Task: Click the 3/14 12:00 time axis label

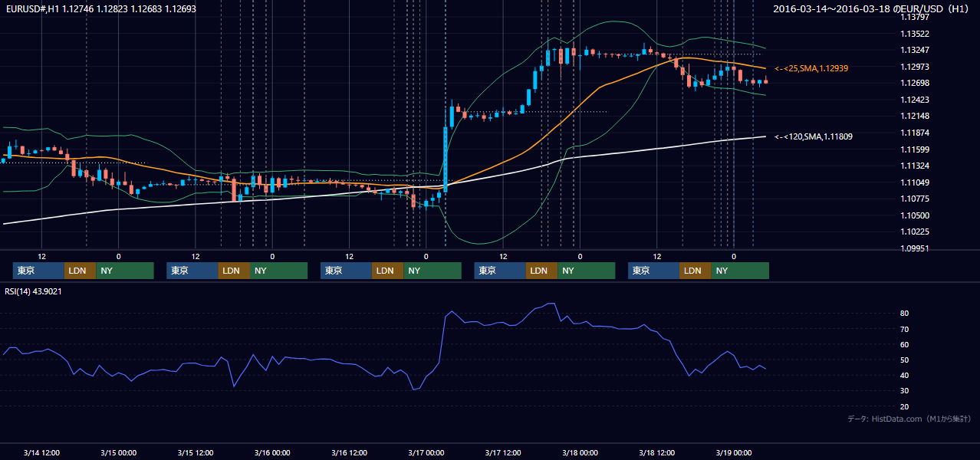Action: 41,452
